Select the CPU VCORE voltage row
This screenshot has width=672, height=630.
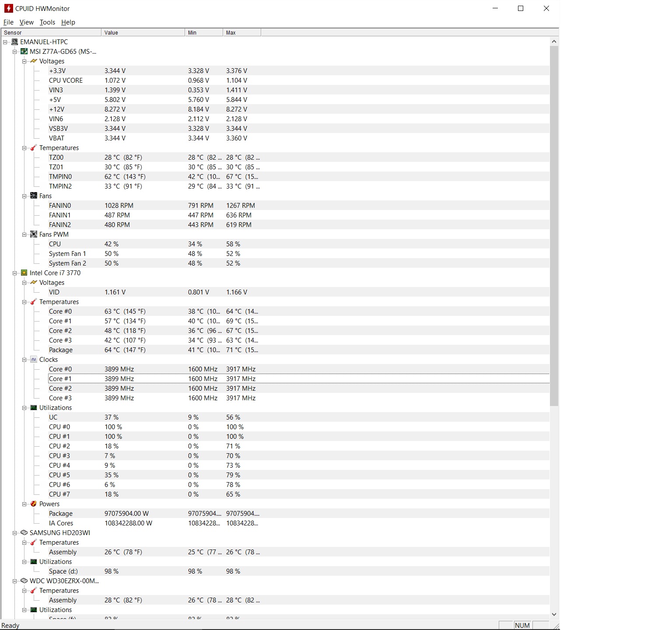[299, 80]
